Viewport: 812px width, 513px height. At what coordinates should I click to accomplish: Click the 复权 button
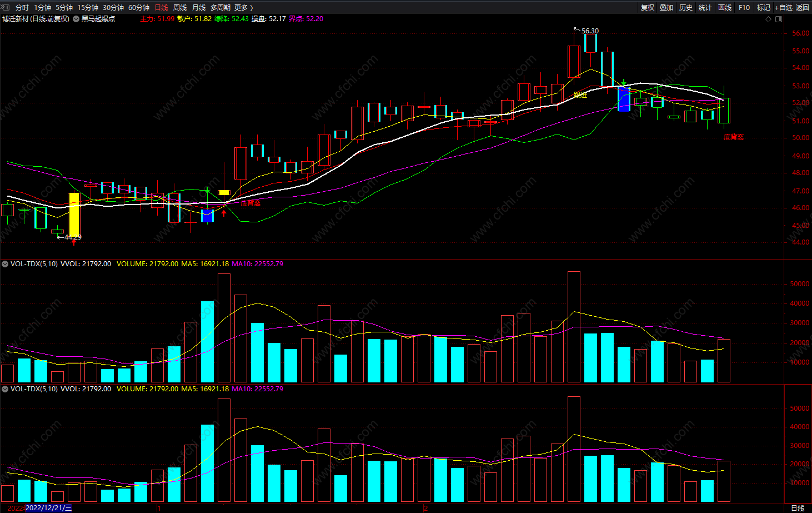pos(648,8)
